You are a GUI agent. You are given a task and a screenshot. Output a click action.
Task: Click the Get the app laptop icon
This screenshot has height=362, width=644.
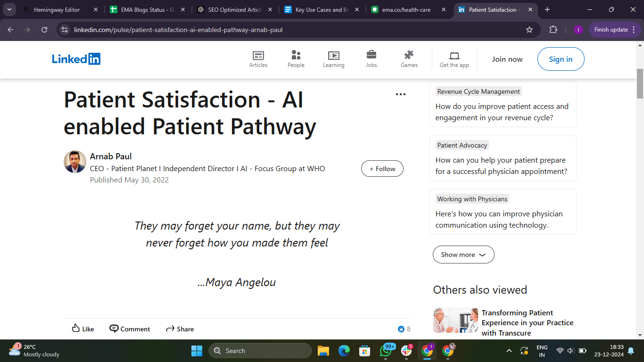454,56
